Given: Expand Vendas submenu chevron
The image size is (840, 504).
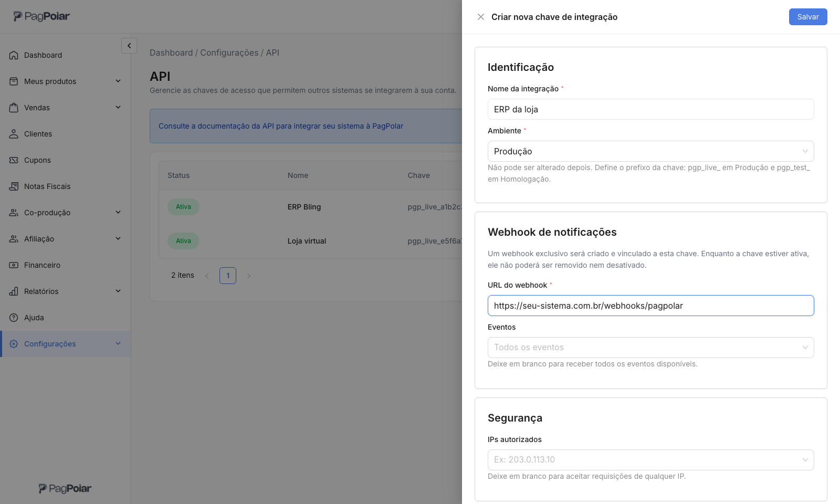Looking at the screenshot, I should [x=118, y=107].
